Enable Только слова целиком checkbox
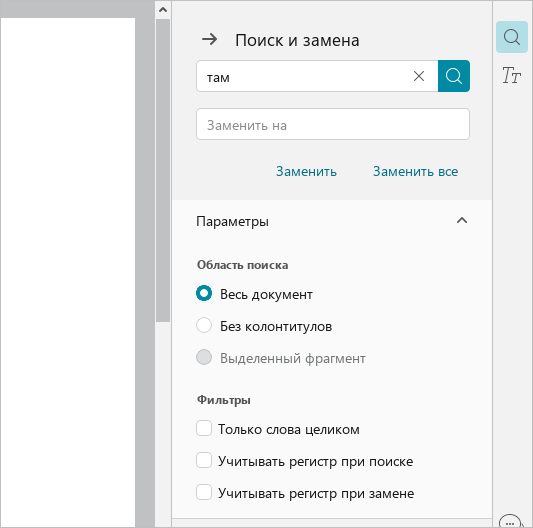Viewport: 533px width, 528px height. [204, 428]
